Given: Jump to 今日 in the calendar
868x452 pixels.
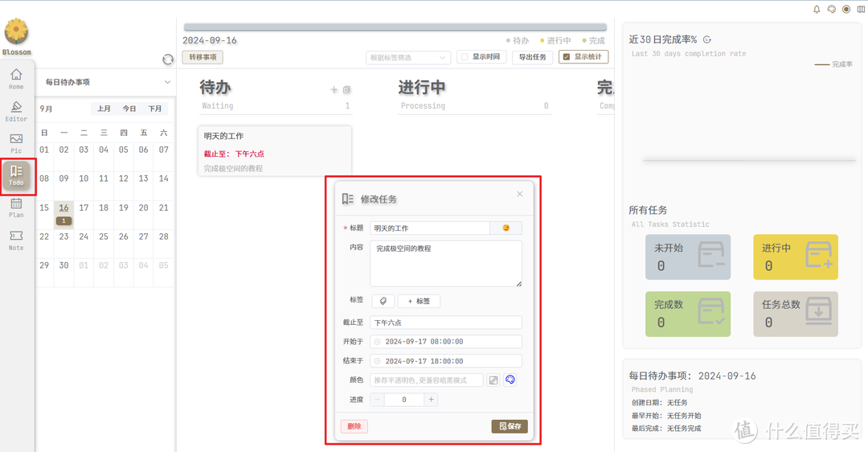Looking at the screenshot, I should point(129,109).
